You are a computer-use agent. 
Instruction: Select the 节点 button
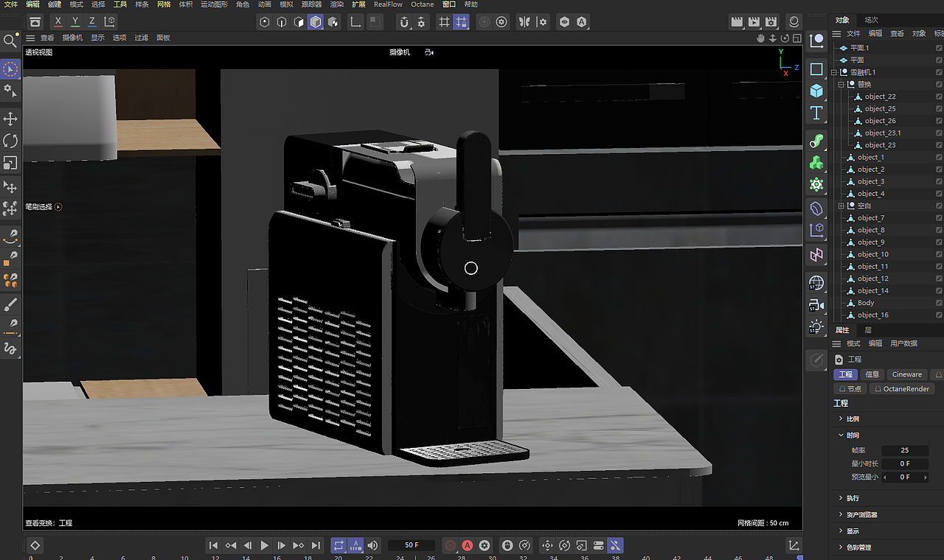(x=850, y=388)
